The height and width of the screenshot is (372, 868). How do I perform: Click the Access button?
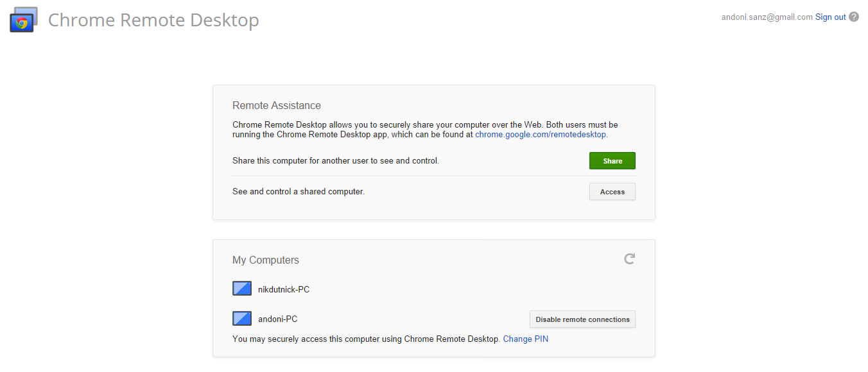click(612, 192)
